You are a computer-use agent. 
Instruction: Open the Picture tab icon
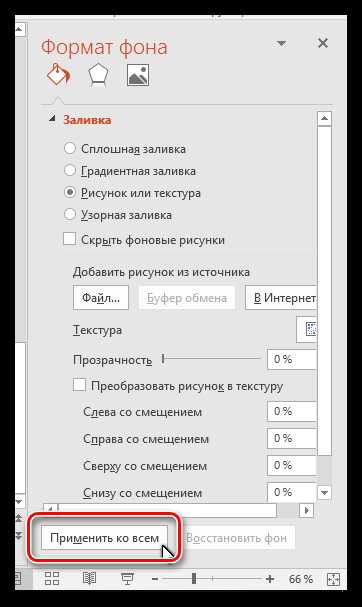pyautogui.click(x=138, y=75)
